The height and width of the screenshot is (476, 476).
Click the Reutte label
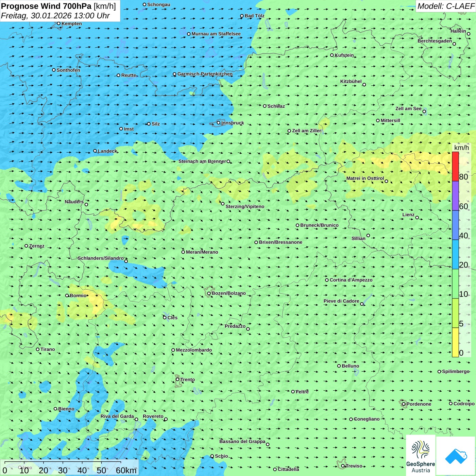coord(129,75)
